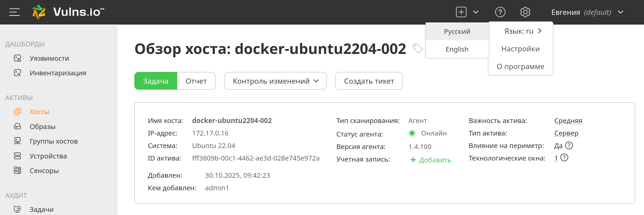Click the plus add icon in header
This screenshot has height=215, width=644.
(x=461, y=12)
